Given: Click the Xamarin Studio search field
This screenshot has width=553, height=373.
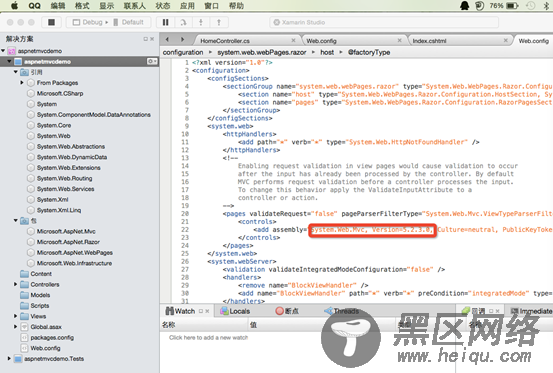Looking at the screenshot, I should [x=384, y=22].
